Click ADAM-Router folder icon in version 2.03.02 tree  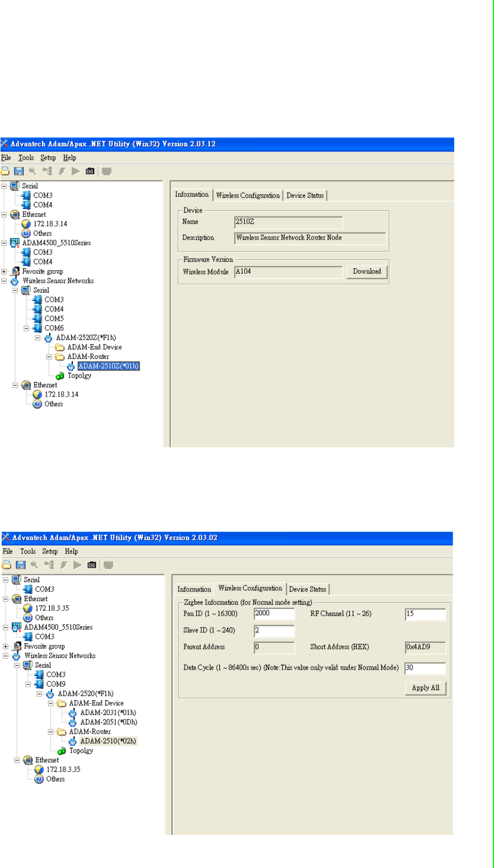coord(61,732)
